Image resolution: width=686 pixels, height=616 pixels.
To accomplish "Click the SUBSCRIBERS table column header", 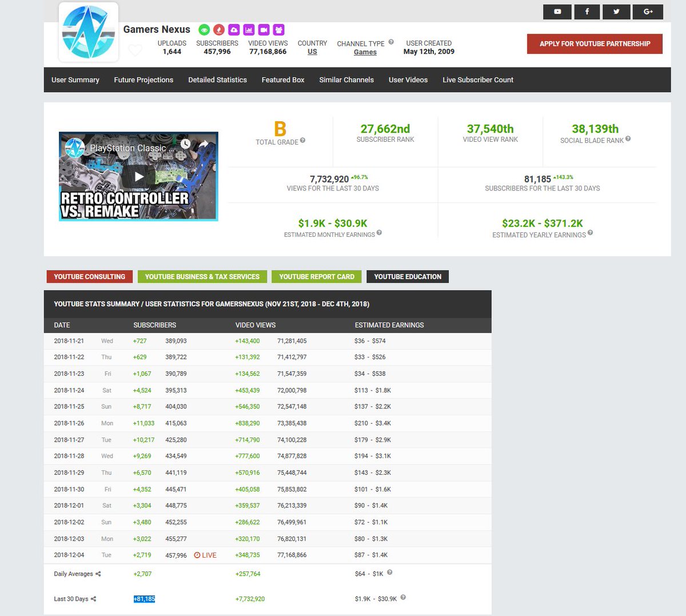I will 155,325.
